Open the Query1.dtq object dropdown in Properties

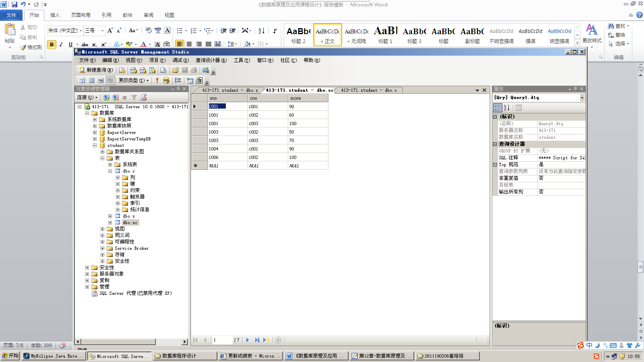(582, 98)
